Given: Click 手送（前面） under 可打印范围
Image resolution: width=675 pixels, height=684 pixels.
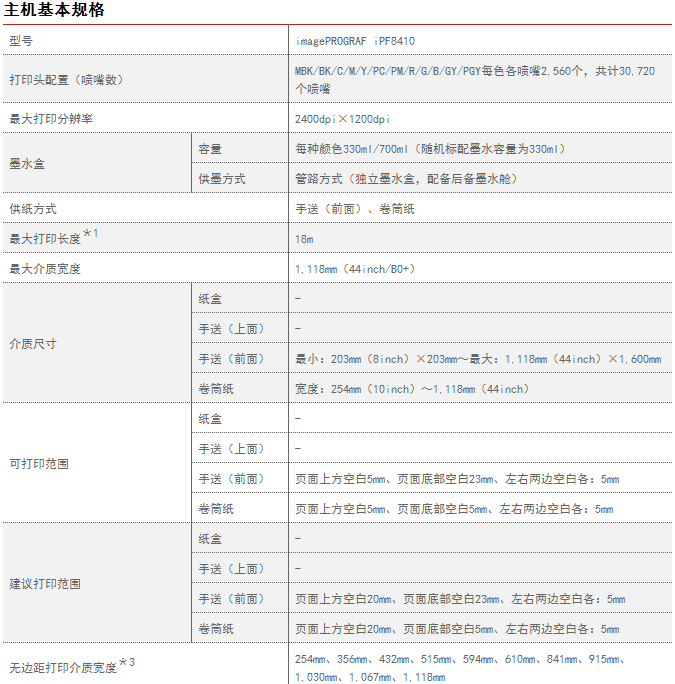Looking at the screenshot, I should click(231, 479).
